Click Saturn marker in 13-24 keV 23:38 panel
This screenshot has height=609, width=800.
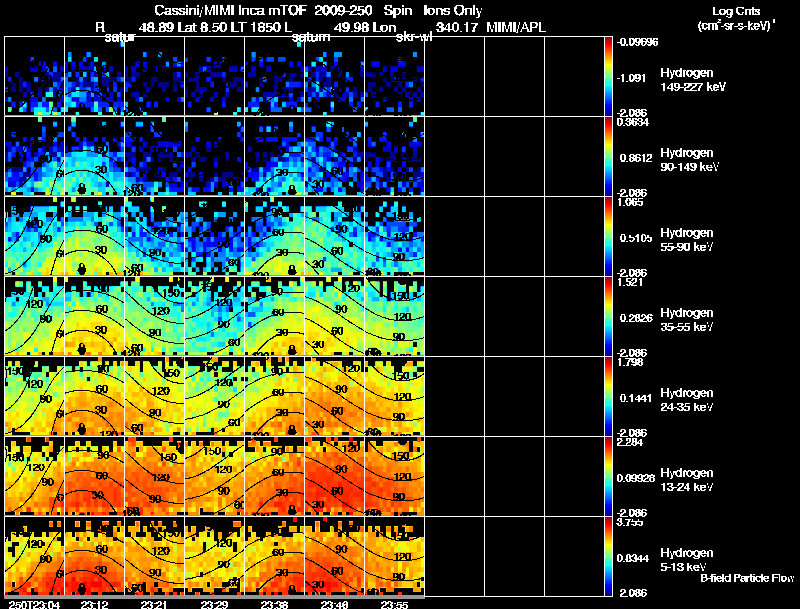coord(292,510)
